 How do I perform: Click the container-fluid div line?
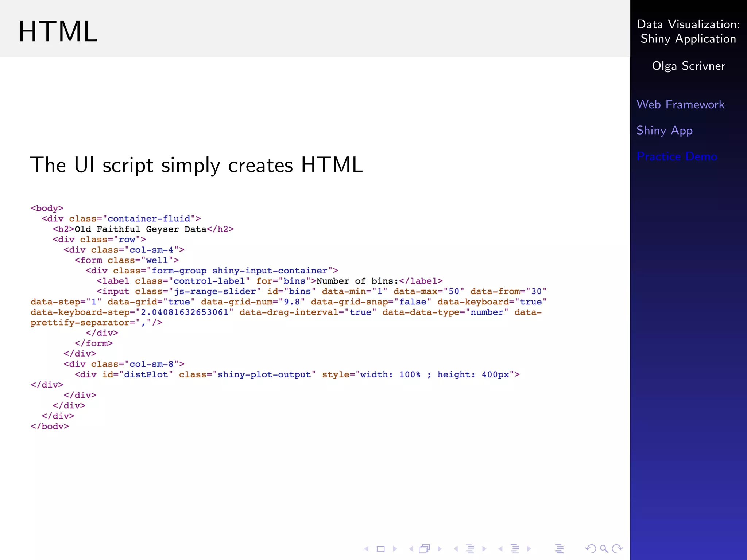[x=121, y=219]
